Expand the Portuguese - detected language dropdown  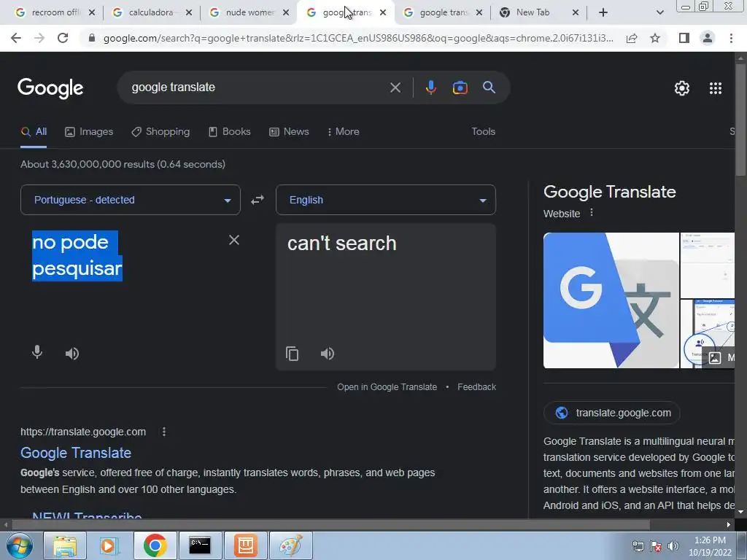click(131, 200)
